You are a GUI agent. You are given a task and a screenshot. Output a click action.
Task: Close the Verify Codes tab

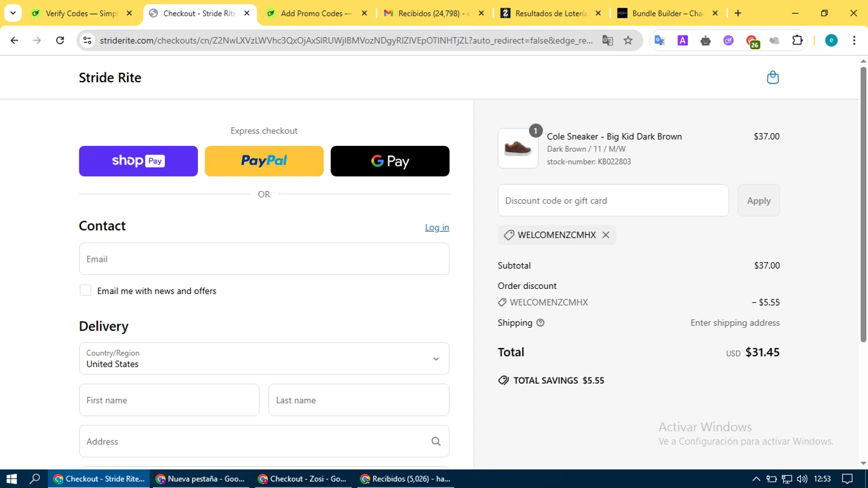129,13
